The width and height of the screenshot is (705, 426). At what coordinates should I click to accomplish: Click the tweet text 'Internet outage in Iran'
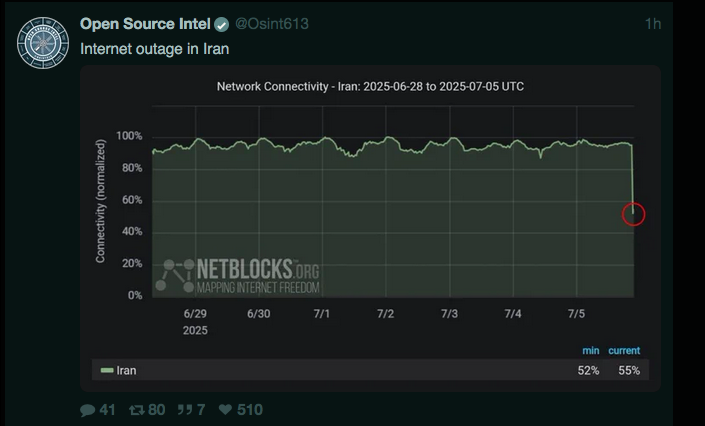(x=155, y=49)
